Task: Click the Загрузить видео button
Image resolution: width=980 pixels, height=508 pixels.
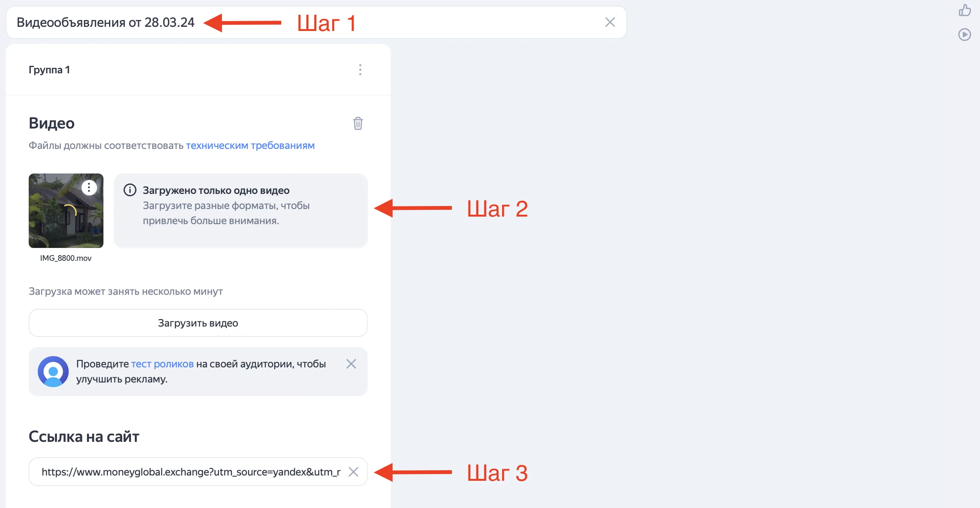Action: point(198,323)
